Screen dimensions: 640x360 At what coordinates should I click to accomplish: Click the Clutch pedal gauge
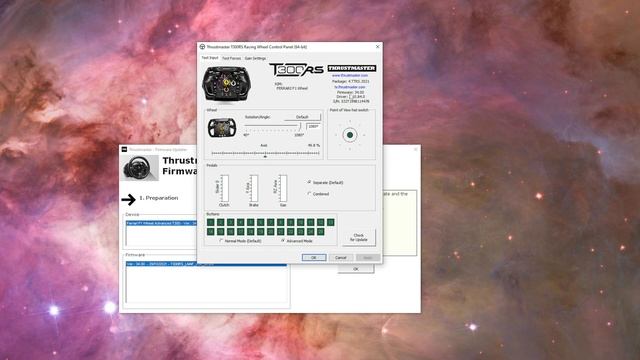[x=224, y=188]
